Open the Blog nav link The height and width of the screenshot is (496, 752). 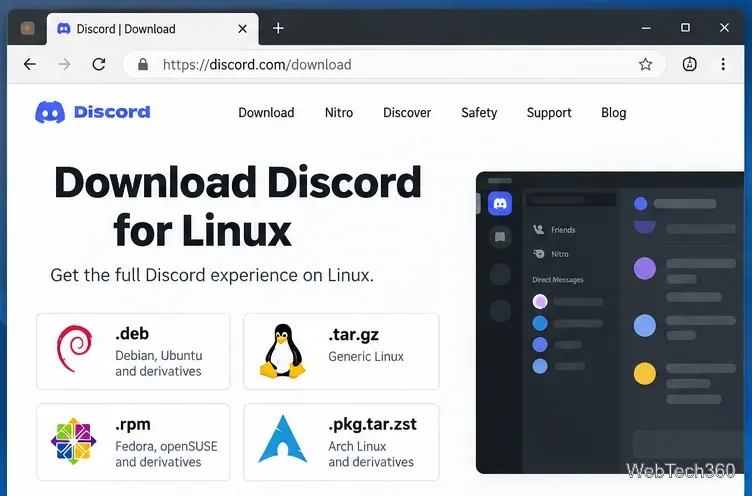tap(613, 113)
